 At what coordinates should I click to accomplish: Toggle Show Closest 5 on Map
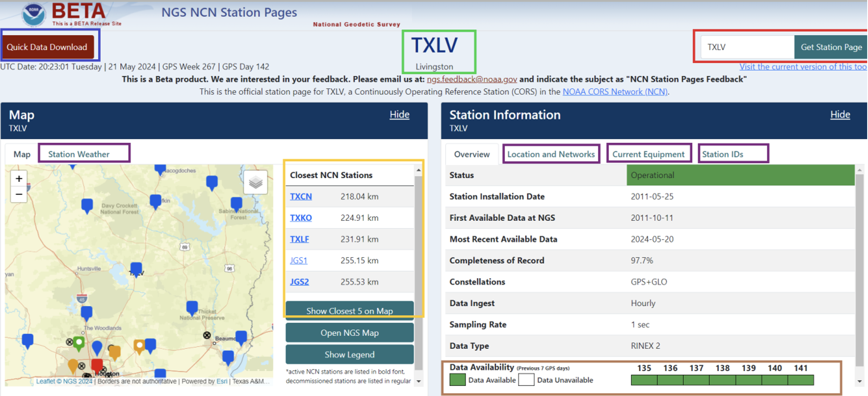coord(349,311)
